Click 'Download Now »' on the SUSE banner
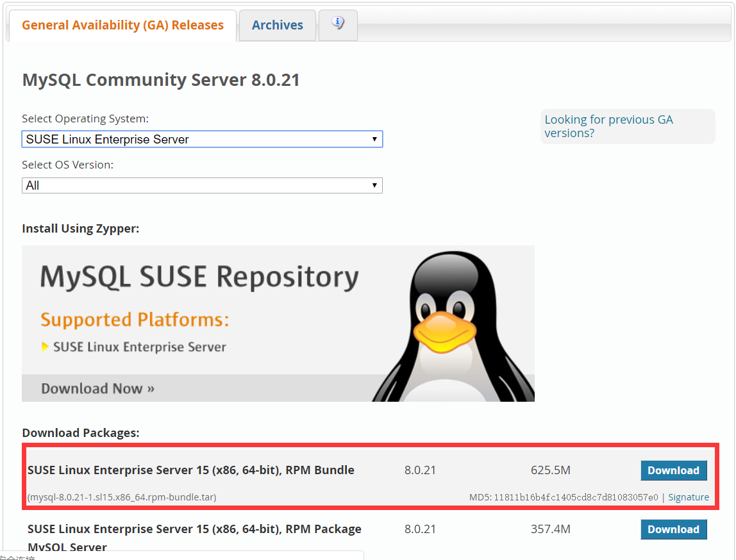The image size is (736, 560). (97, 388)
